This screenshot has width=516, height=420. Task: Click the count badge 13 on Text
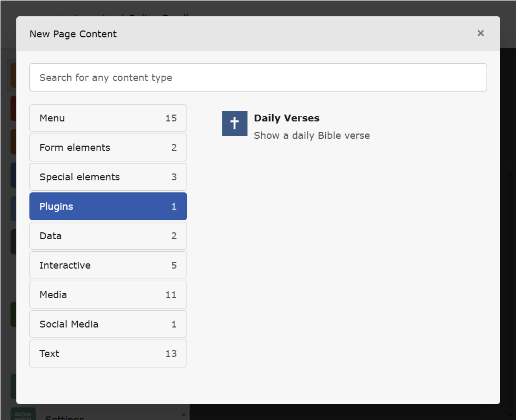click(x=171, y=354)
